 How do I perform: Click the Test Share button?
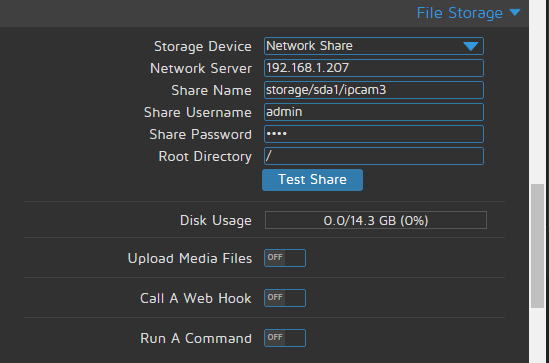pos(312,180)
